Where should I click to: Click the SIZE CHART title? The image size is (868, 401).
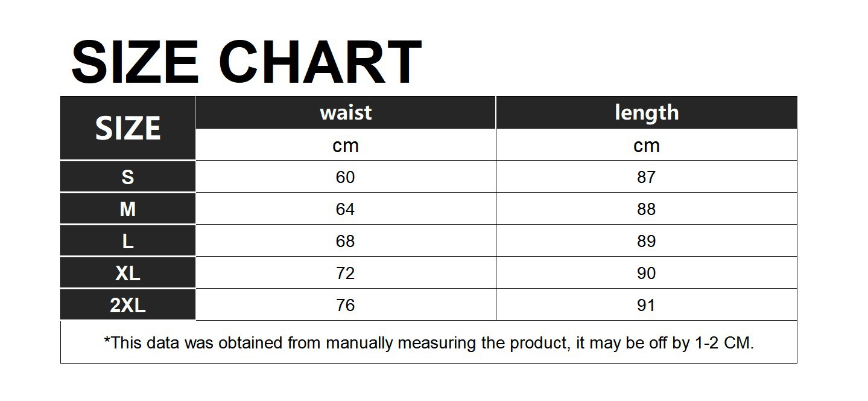246,62
